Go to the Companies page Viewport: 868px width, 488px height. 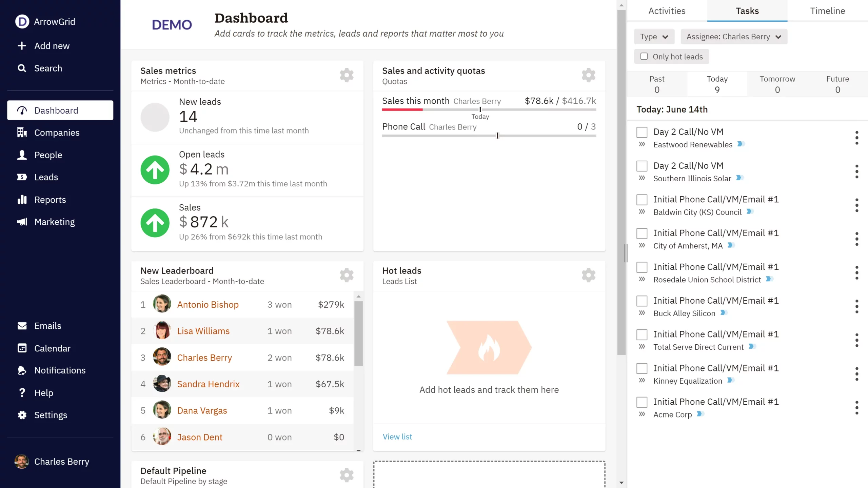[57, 133]
